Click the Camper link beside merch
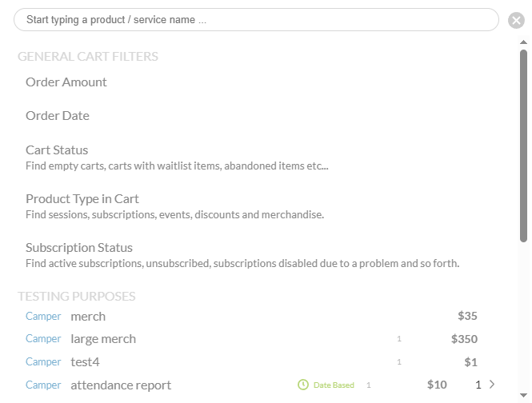Viewport: 532px width, 403px height. [x=43, y=316]
